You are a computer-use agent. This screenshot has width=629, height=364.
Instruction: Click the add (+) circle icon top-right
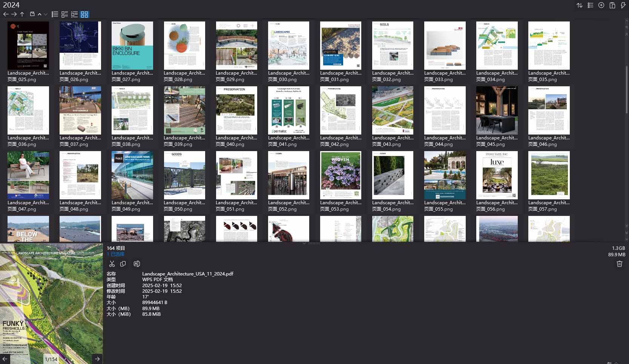(601, 5)
